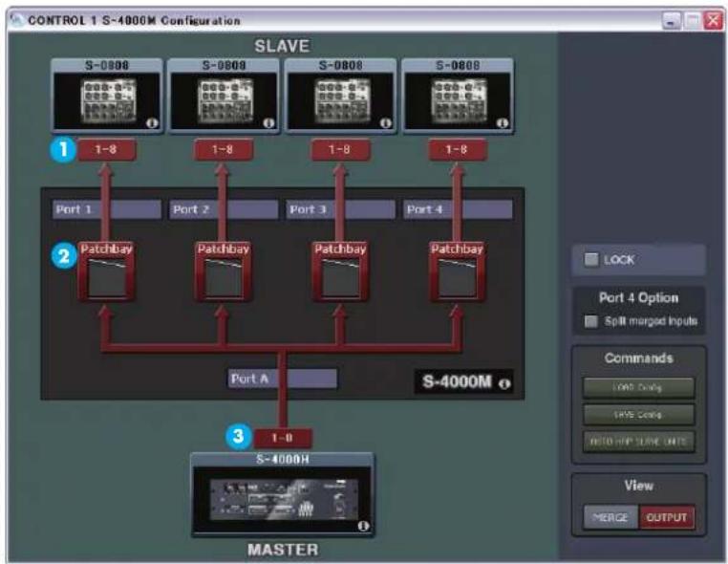Show info for the S-0808 on Port 1
728x564 pixels.
click(152, 123)
